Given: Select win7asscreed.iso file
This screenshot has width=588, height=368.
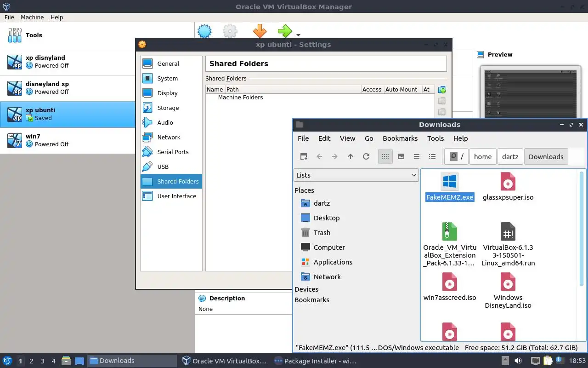Looking at the screenshot, I should pos(450,287).
